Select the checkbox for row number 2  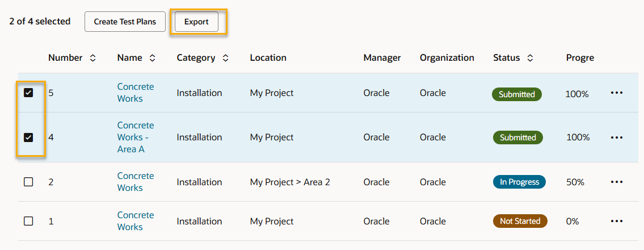click(x=28, y=182)
